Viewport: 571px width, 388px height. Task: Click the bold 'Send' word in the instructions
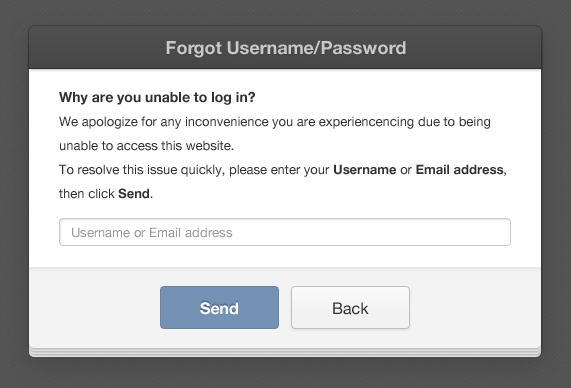[x=134, y=194]
